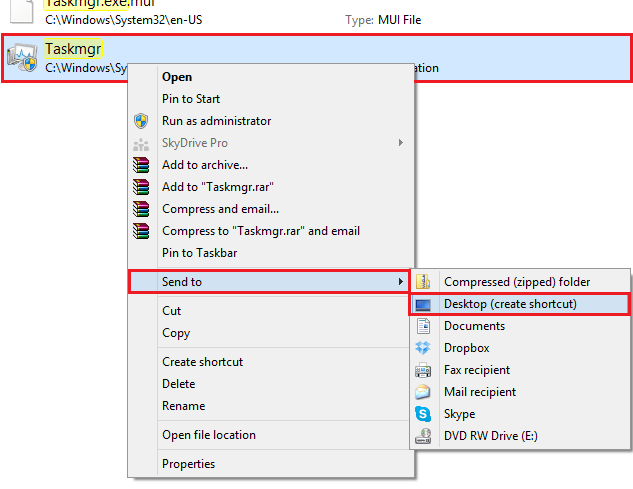
Task: Choose Create shortcut
Action: pos(271,362)
